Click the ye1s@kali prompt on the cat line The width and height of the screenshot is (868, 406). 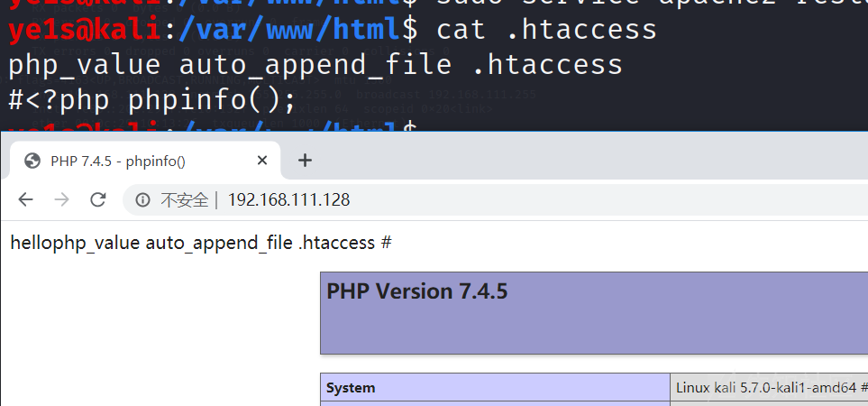(86, 30)
